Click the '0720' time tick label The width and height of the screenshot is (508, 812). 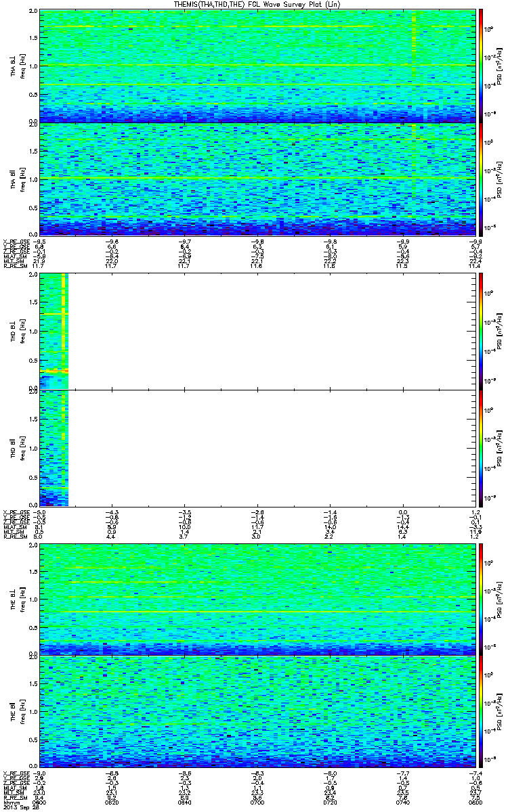331,801
